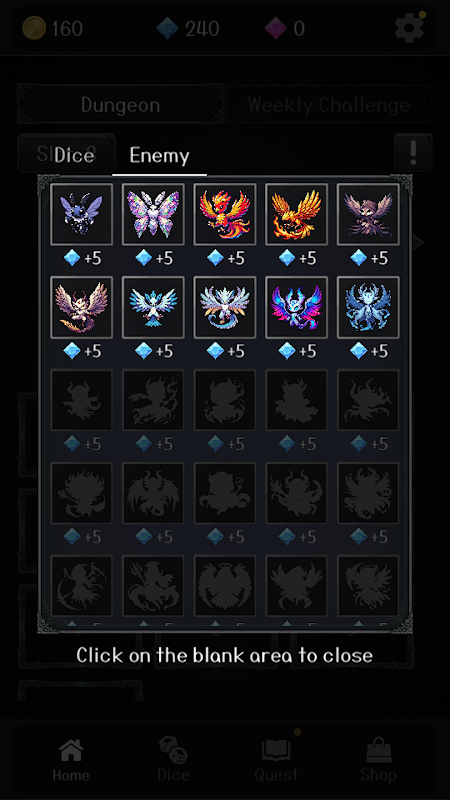Screen dimensions: 450x800
Task: Open the Dice page from bottom bar
Action: [x=173, y=760]
